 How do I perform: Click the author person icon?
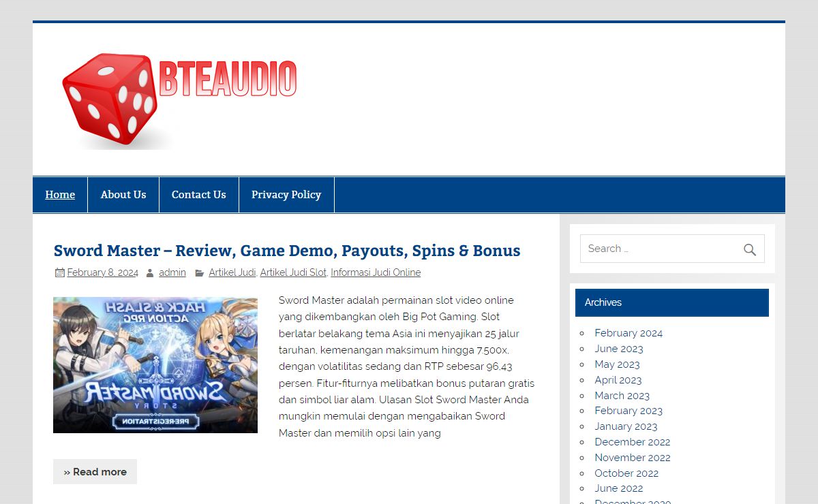[149, 272]
